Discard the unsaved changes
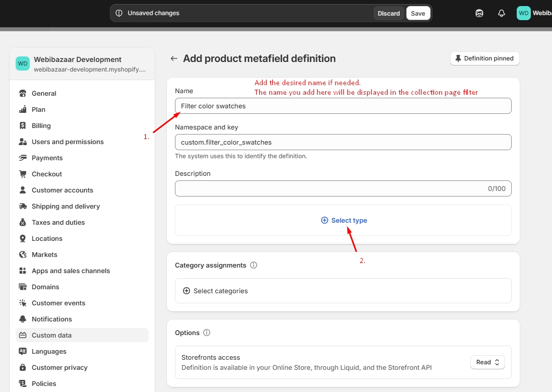 (389, 14)
